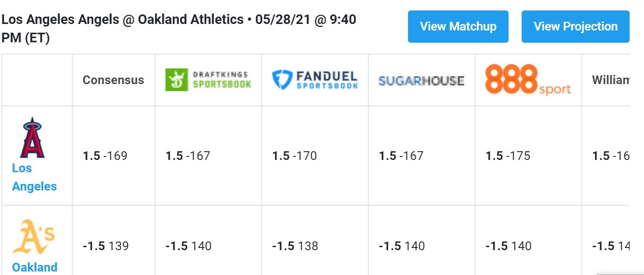Screen dimensions: 644x275
Task: Select FanDuel Angels 1.5 -170 odds
Action: pyautogui.click(x=294, y=156)
